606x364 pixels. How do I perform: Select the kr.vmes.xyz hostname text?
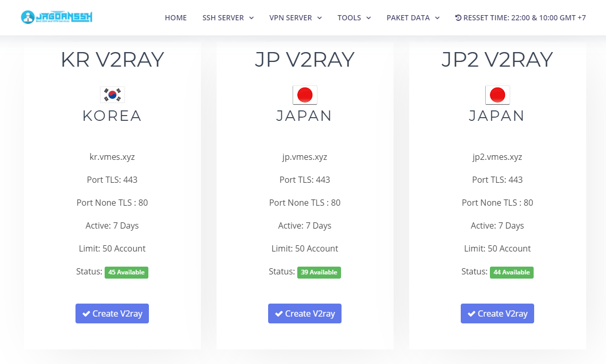[x=112, y=157]
